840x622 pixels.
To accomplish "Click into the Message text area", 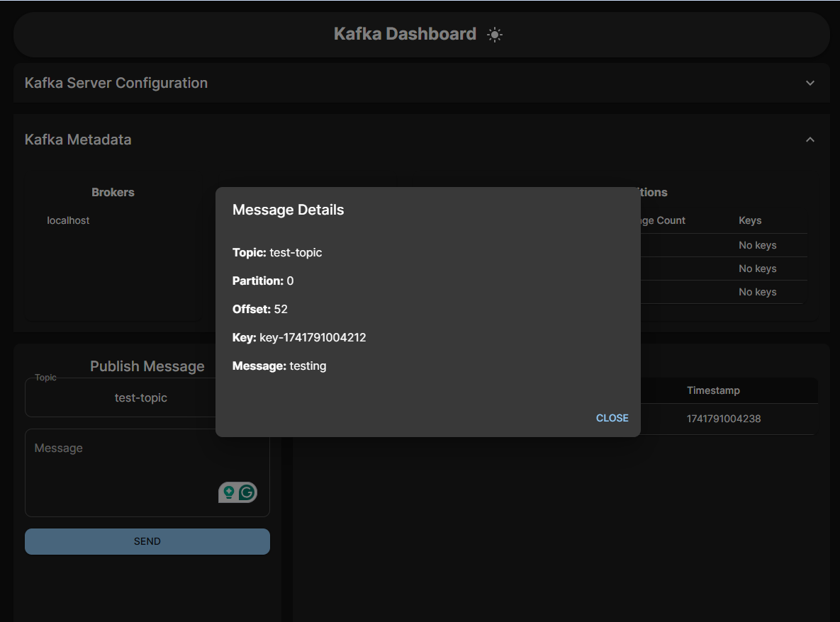I will (x=147, y=473).
